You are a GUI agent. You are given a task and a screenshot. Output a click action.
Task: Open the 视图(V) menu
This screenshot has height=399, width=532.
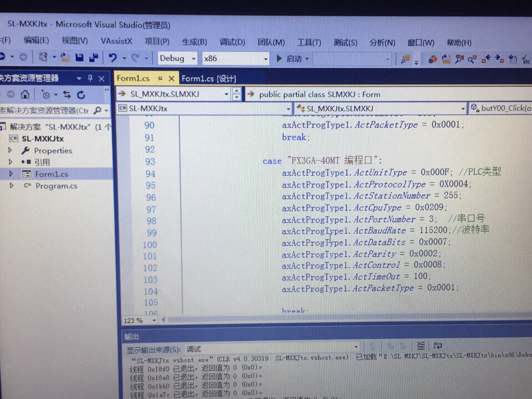point(75,40)
